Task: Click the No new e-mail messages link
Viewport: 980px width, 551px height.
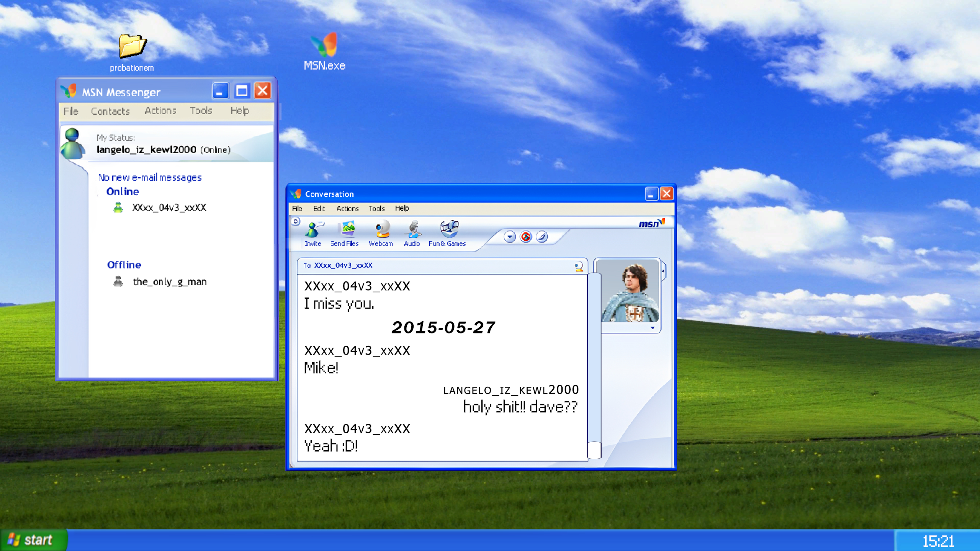Action: (x=150, y=178)
